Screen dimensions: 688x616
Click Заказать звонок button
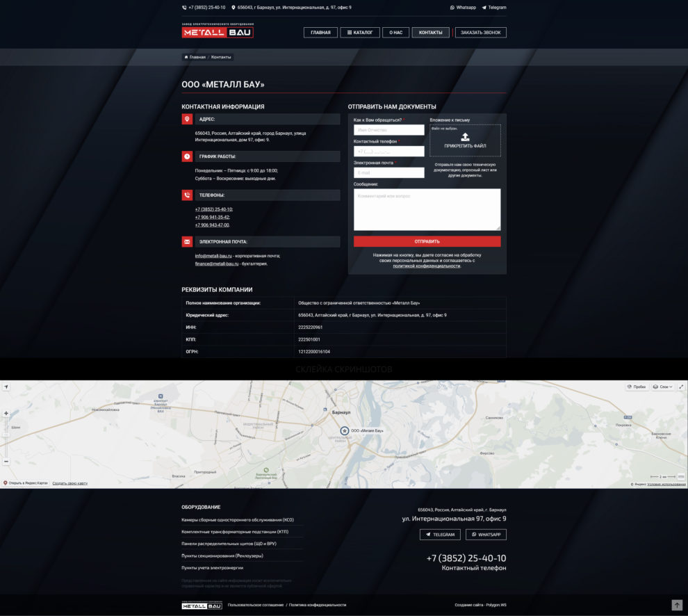click(480, 33)
